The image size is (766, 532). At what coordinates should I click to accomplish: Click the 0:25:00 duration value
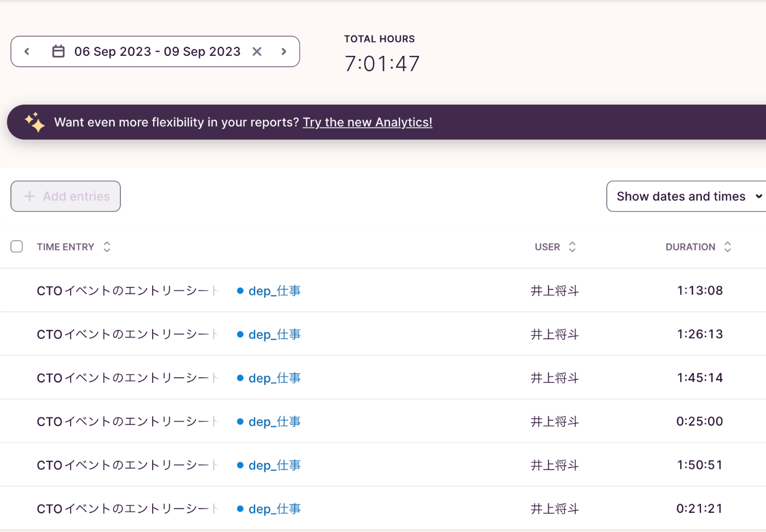[699, 421]
